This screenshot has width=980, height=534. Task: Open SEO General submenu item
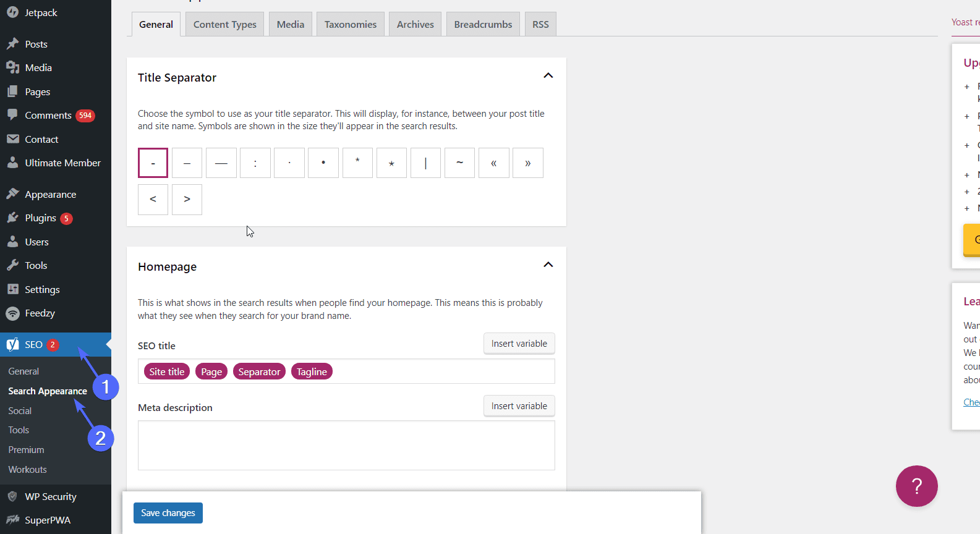[23, 371]
